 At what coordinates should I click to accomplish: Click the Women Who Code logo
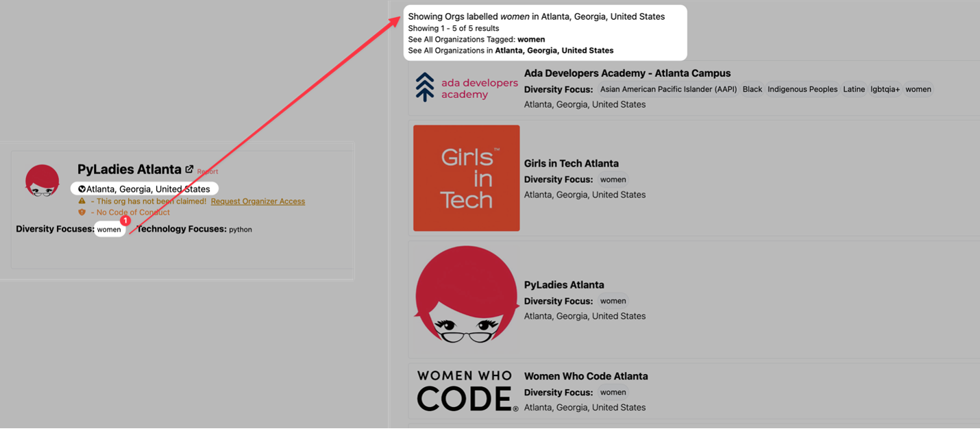pos(466,391)
